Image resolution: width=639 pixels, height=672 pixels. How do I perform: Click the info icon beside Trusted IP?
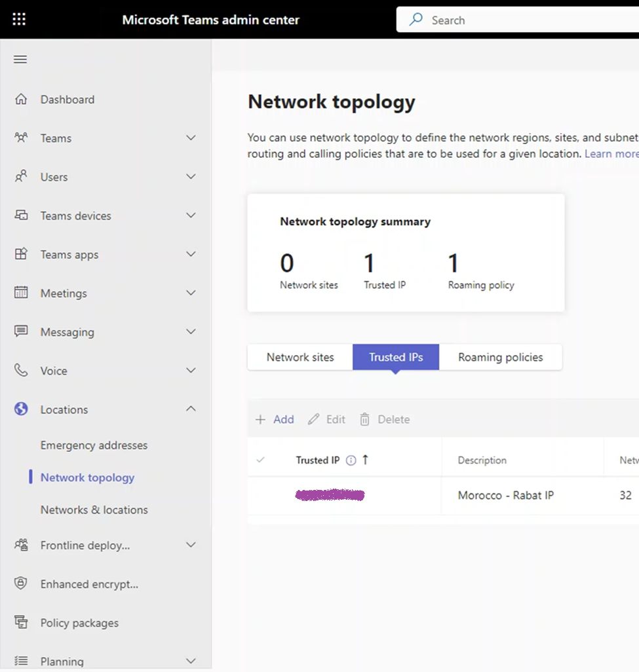coord(351,460)
